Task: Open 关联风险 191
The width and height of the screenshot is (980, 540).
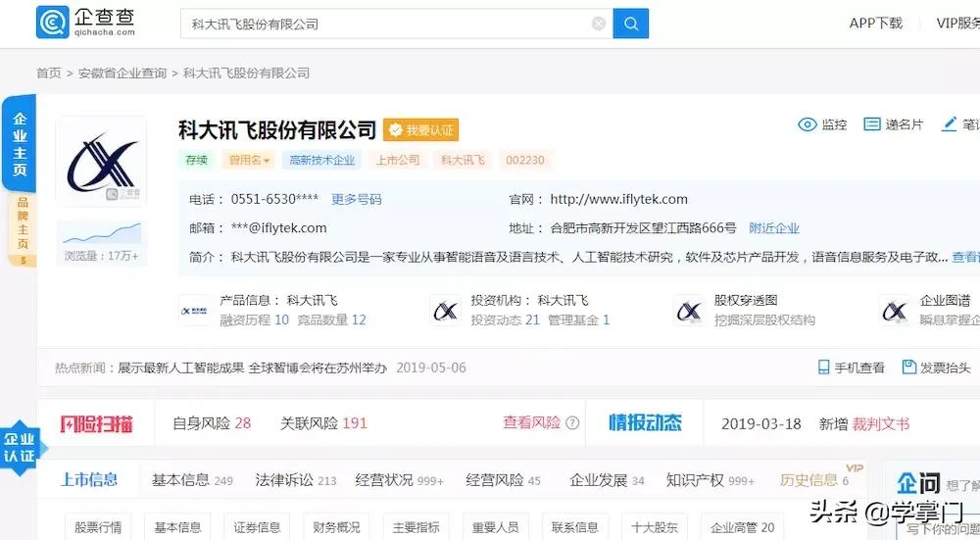Action: coord(323,423)
